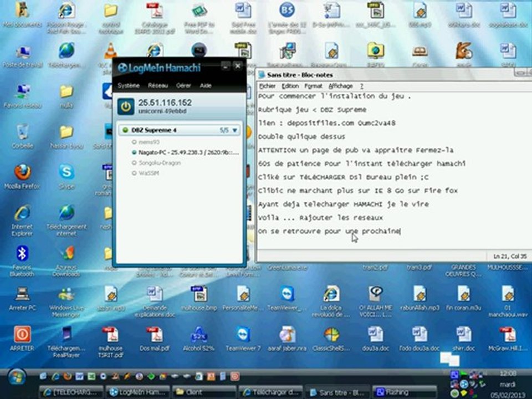Image resolution: width=532 pixels, height=399 pixels.
Task: Click the TeamViewer 7 desktop icon
Action: tap(243, 338)
